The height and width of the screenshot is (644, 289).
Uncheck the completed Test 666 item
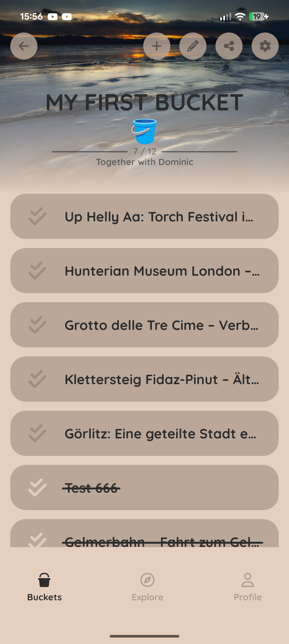pos(37,488)
